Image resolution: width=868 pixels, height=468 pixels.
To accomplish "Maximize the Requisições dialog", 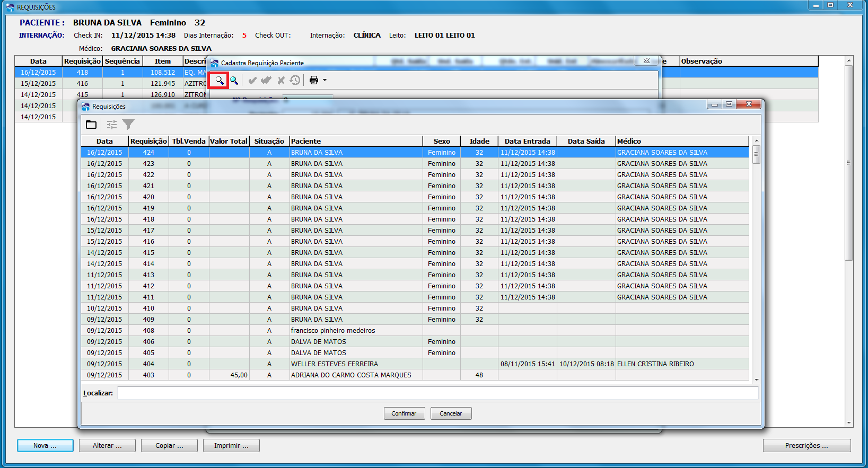I will [x=729, y=104].
